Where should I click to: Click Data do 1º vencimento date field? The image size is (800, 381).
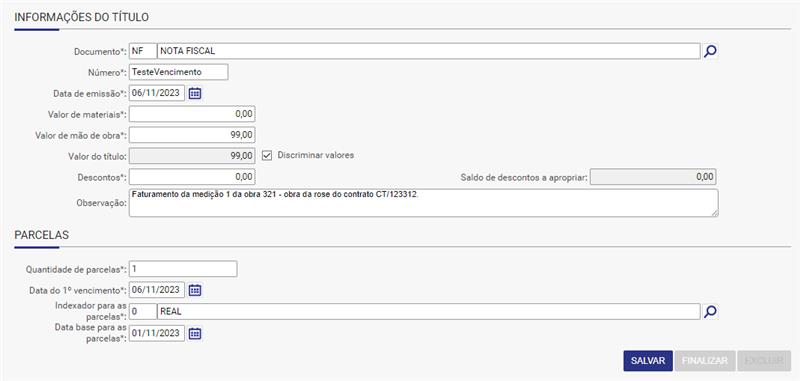click(157, 290)
